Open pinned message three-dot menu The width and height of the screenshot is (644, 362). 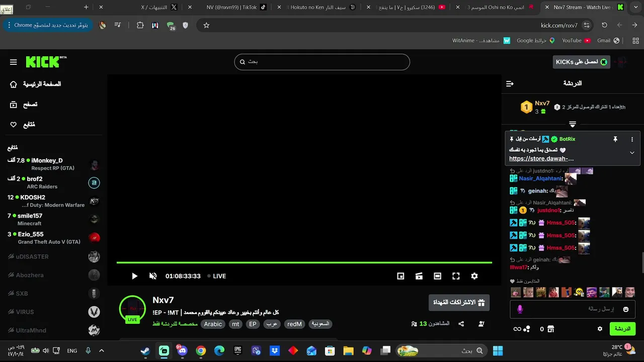coord(632,139)
